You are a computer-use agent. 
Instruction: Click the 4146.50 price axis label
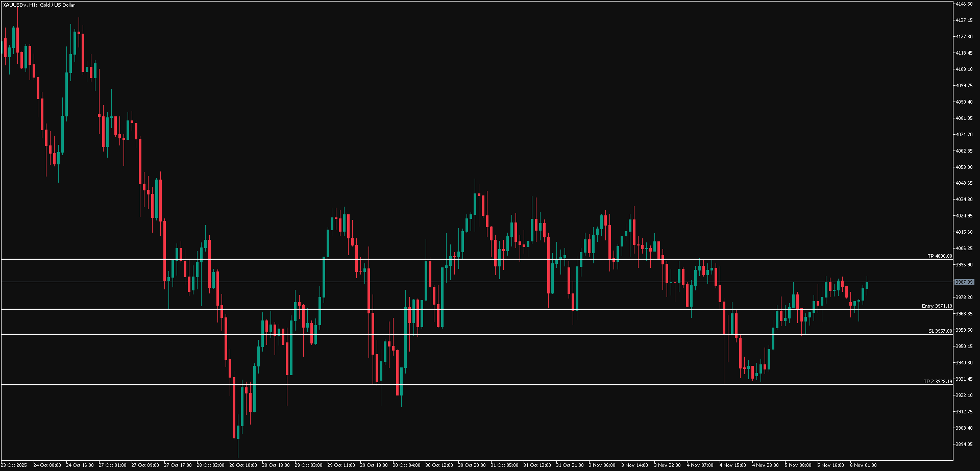964,4
